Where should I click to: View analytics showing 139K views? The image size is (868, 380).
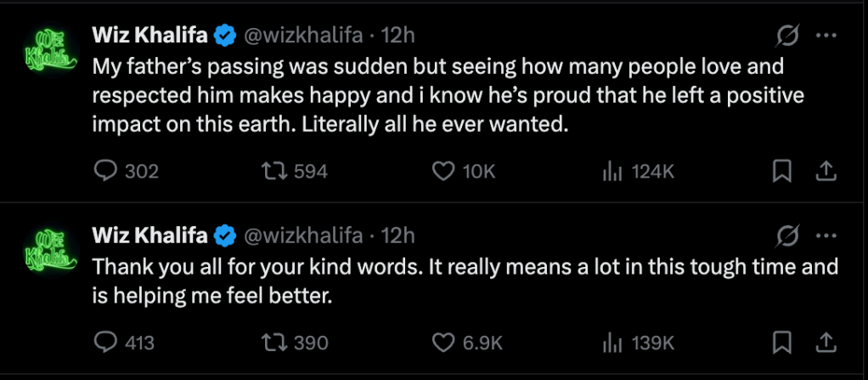[609, 343]
